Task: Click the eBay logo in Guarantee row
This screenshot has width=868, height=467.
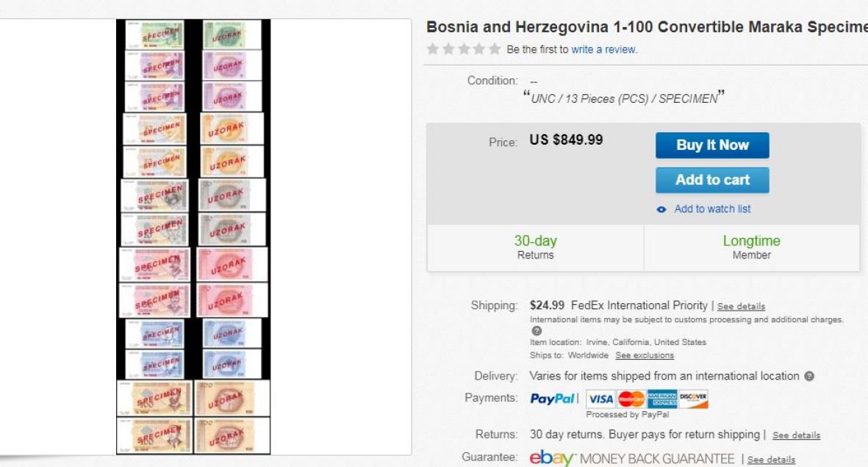Action: tap(552, 458)
